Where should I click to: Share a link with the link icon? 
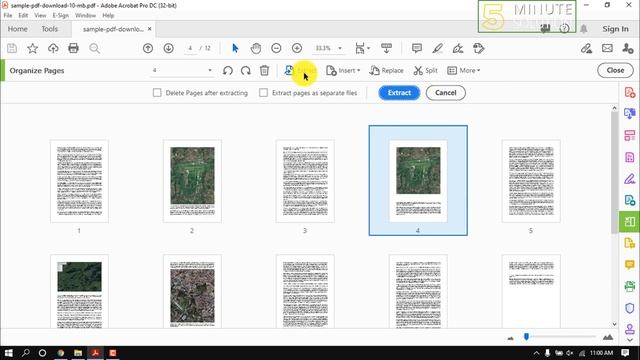tap(587, 48)
